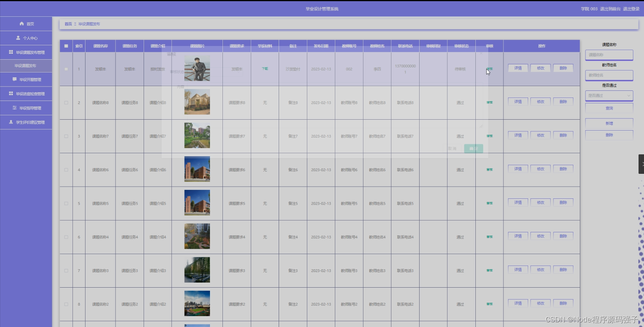Open the thumbnail in row 课题名称4
The width and height of the screenshot is (644, 327).
pos(197,236)
